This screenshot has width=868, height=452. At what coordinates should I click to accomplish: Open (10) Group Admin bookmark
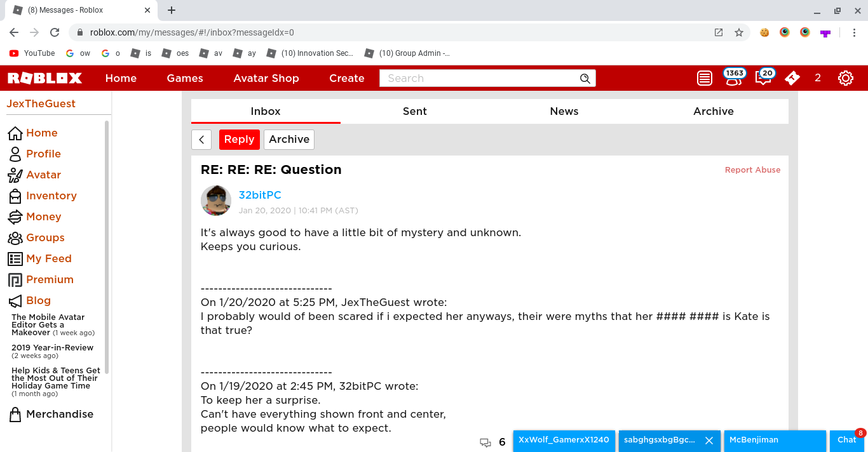click(x=408, y=53)
